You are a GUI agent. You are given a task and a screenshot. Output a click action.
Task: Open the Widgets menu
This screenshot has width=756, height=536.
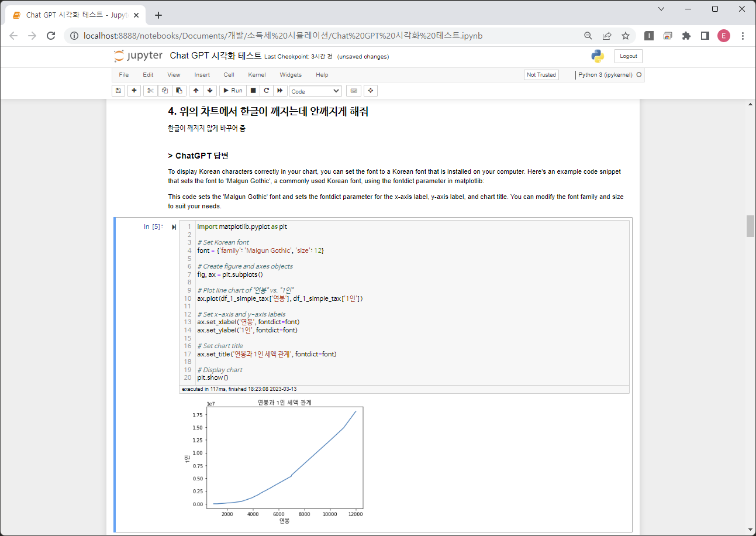click(x=291, y=75)
